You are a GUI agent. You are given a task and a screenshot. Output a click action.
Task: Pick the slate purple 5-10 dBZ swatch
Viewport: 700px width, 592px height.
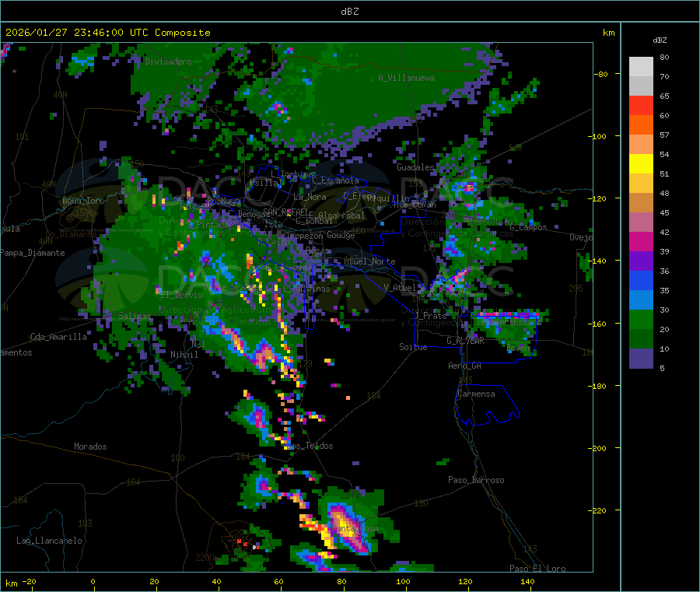(x=641, y=359)
